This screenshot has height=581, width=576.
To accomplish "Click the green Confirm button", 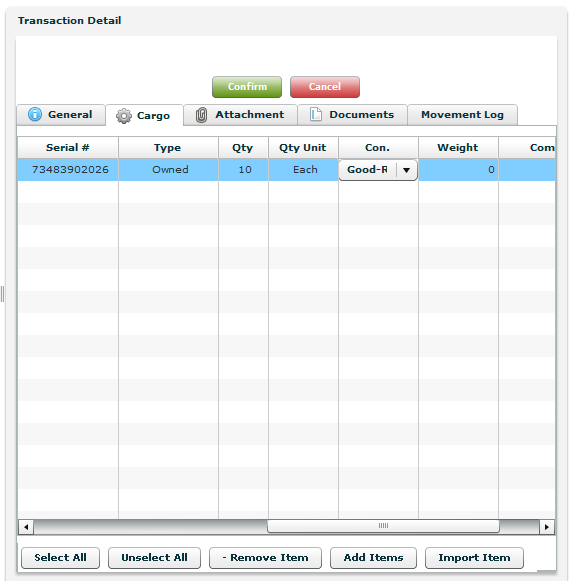I will coord(247,87).
